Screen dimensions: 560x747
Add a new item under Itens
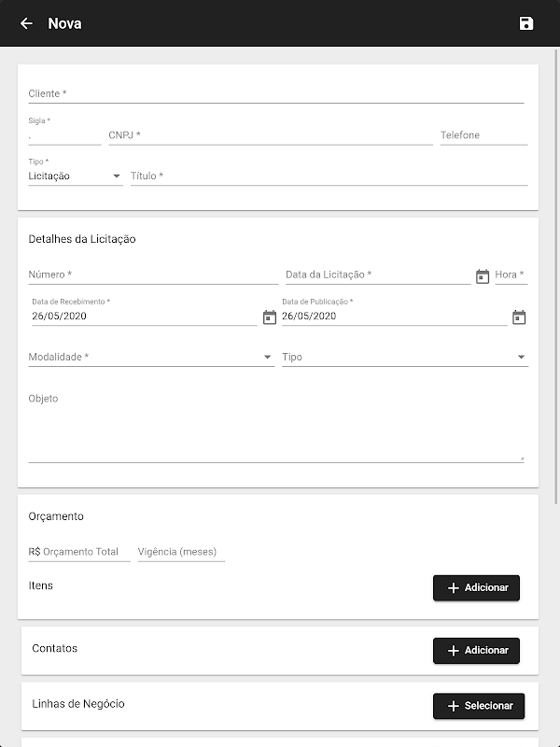[x=476, y=588]
